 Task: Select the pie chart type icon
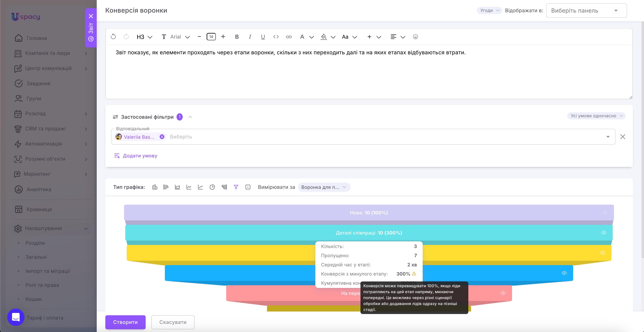212,187
